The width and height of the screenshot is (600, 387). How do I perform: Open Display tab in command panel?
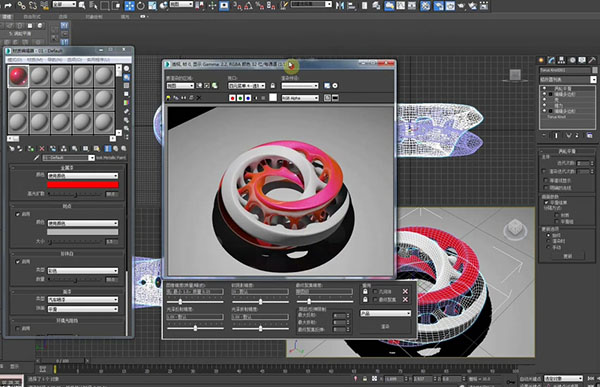tap(582, 60)
